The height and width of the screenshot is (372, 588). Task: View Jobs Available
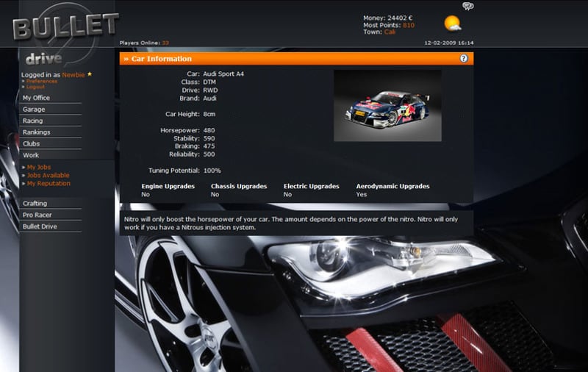point(48,175)
